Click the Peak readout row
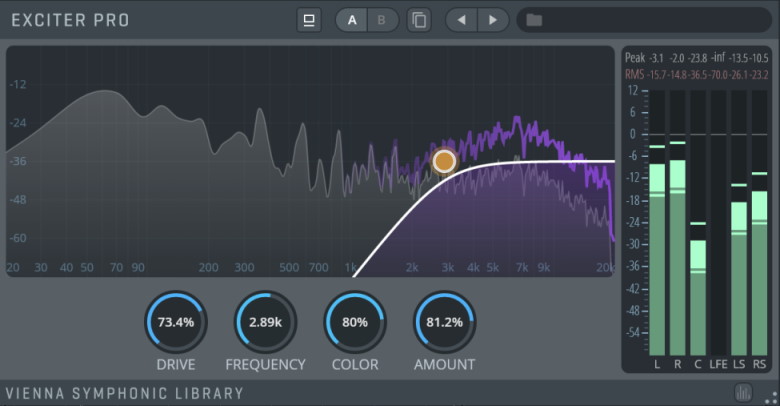This screenshot has height=406, width=780. coord(696,58)
